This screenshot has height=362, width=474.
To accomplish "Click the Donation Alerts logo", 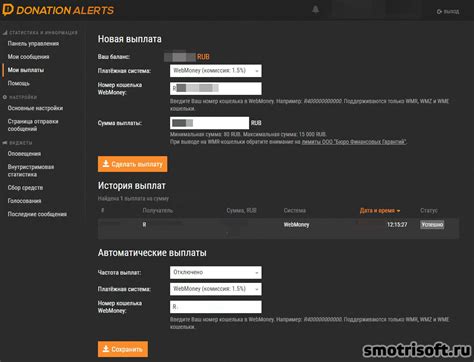I will [58, 10].
